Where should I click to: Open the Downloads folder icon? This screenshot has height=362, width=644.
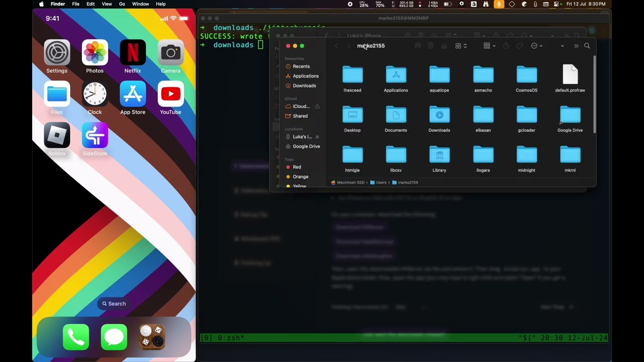click(x=439, y=115)
